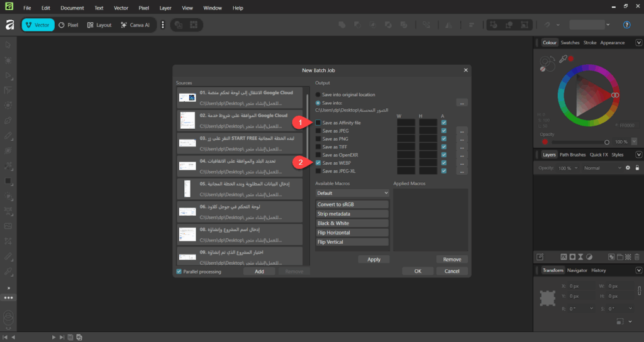644x342 pixels.
Task: Open the layer settings gear icon
Action: (x=627, y=168)
